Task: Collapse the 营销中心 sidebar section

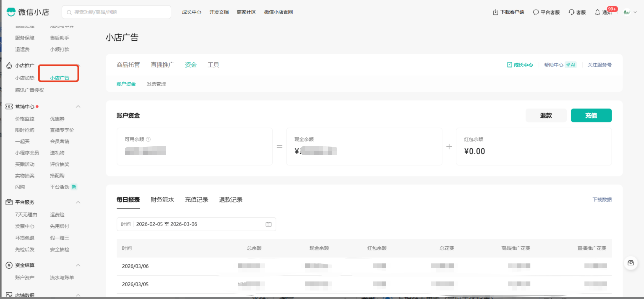Action: point(78,106)
